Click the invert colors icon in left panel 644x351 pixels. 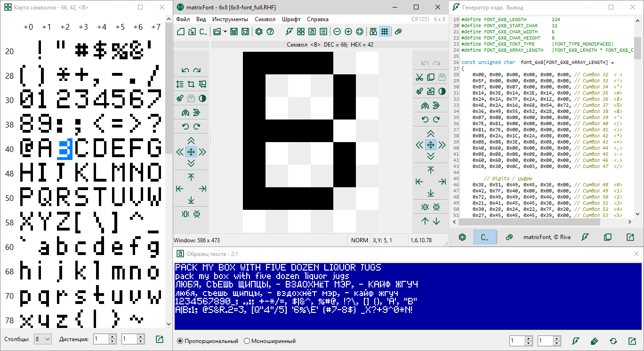(202, 98)
